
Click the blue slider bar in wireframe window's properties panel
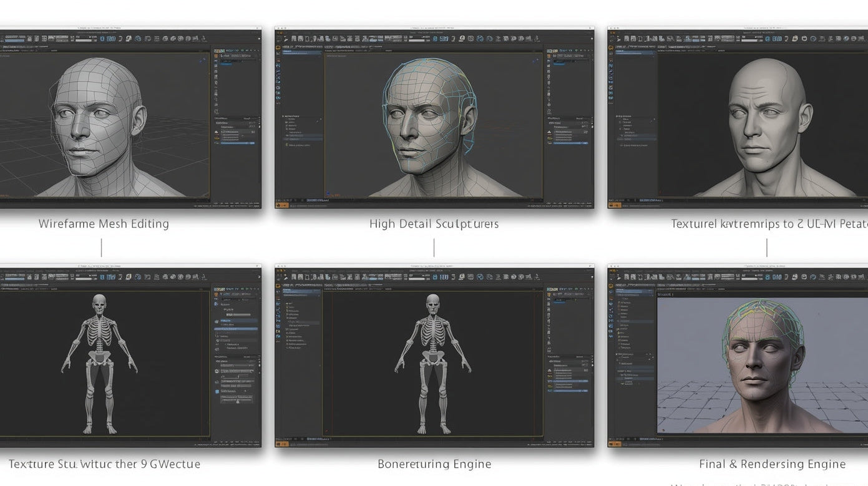click(x=237, y=143)
